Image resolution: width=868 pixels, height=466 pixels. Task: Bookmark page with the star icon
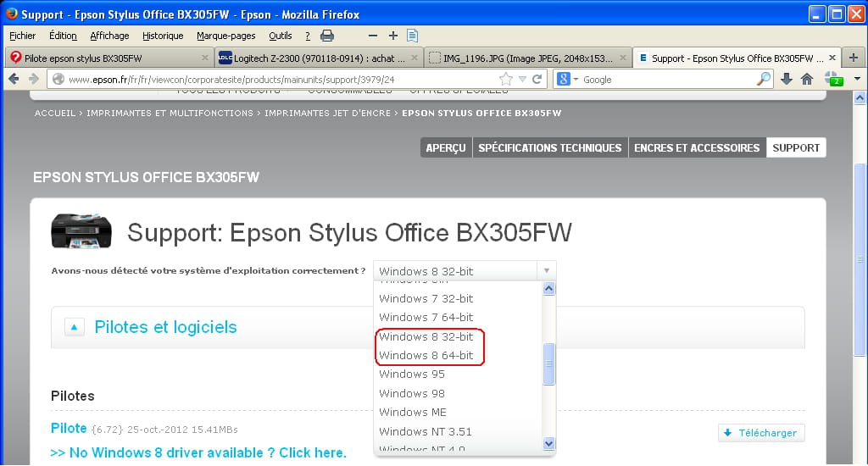(506, 79)
